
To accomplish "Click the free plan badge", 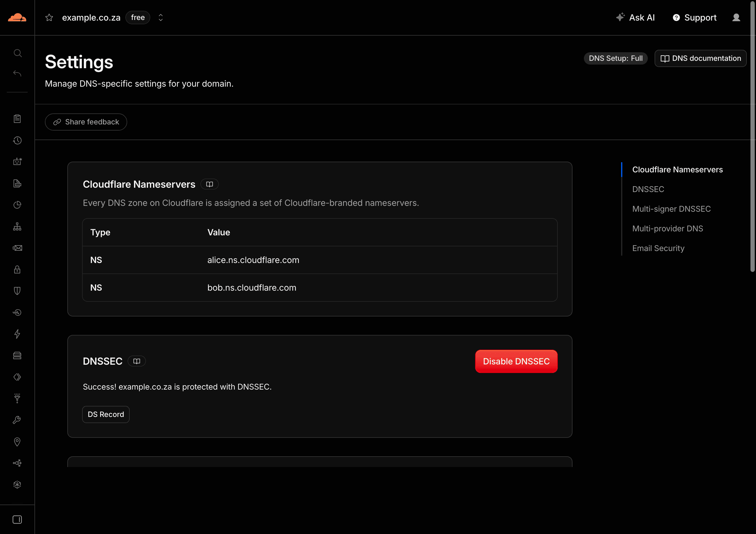I will (x=138, y=18).
